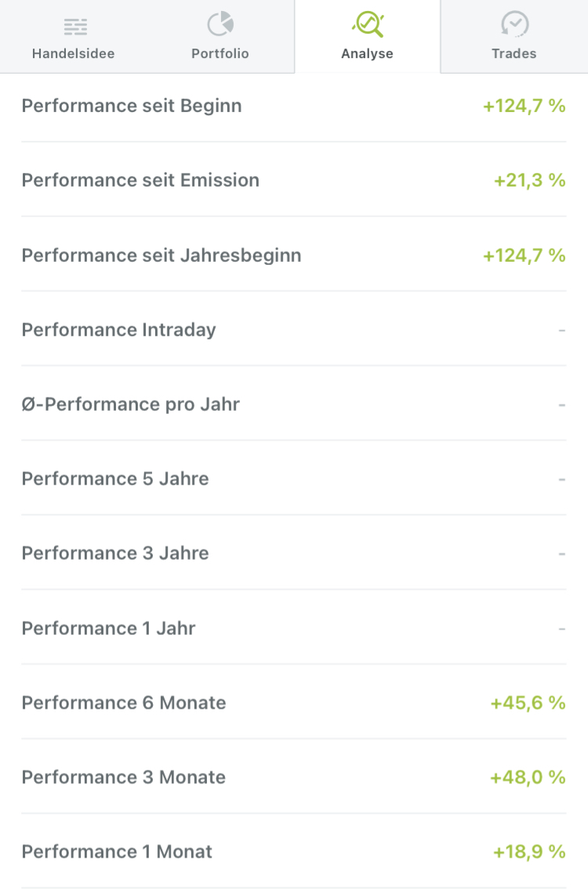Click the Ø-Performance pro Jahr label
This screenshot has width=588, height=896.
pos(131,404)
